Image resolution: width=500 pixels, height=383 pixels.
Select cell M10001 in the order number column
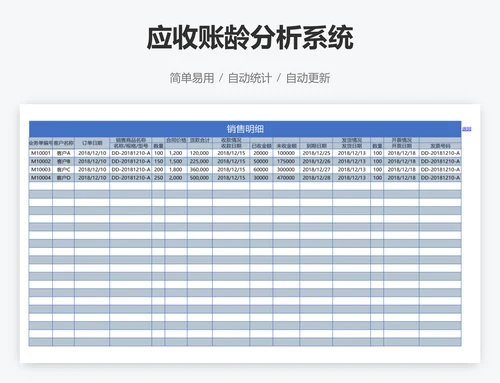(x=41, y=153)
